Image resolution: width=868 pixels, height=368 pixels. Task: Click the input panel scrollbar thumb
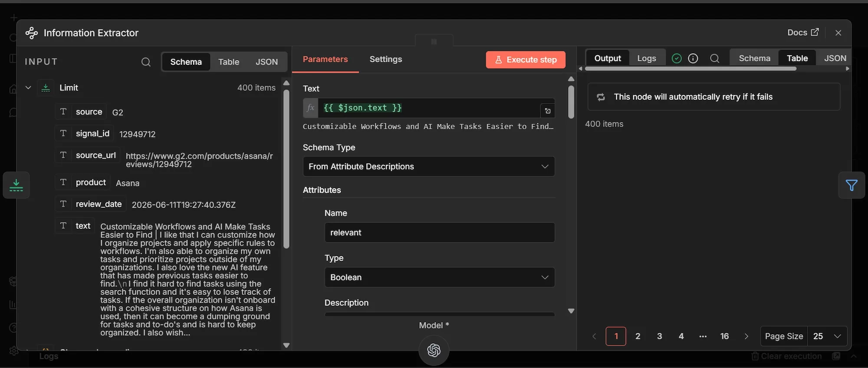[286, 169]
